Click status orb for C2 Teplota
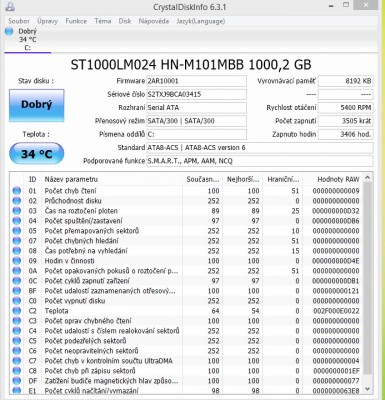The height and width of the screenshot is (400, 385). point(17,311)
